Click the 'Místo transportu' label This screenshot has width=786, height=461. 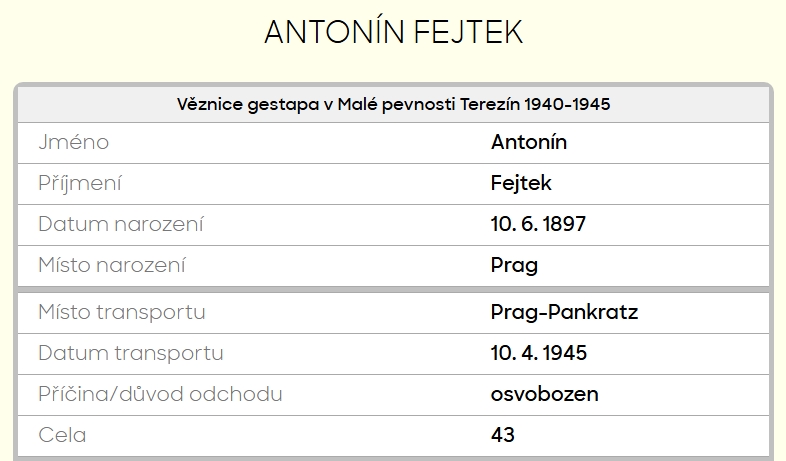click(122, 312)
